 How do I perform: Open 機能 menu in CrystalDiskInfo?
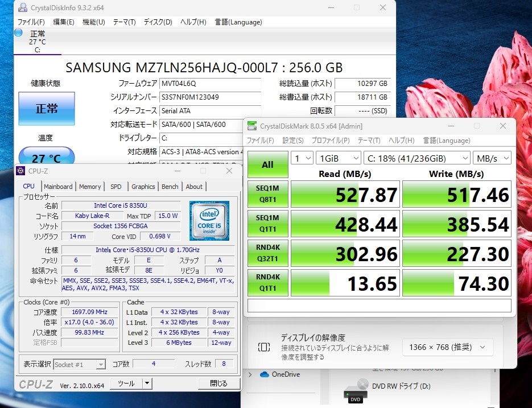pyautogui.click(x=94, y=22)
